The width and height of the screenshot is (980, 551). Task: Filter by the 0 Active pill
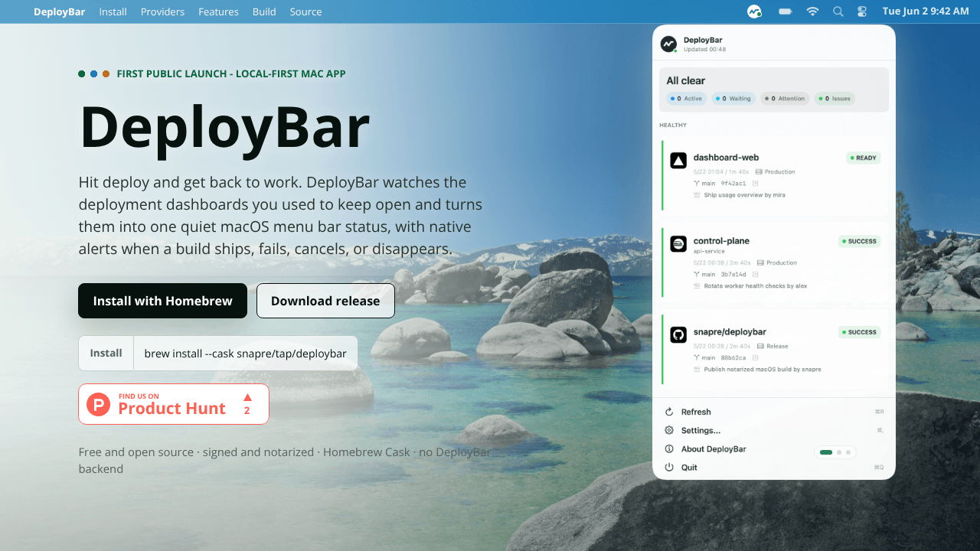pyautogui.click(x=686, y=99)
